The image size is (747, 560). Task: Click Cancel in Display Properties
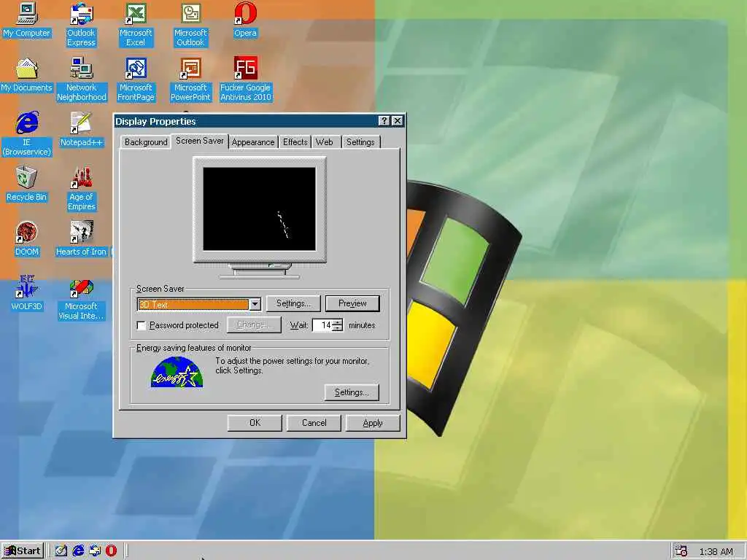314,423
